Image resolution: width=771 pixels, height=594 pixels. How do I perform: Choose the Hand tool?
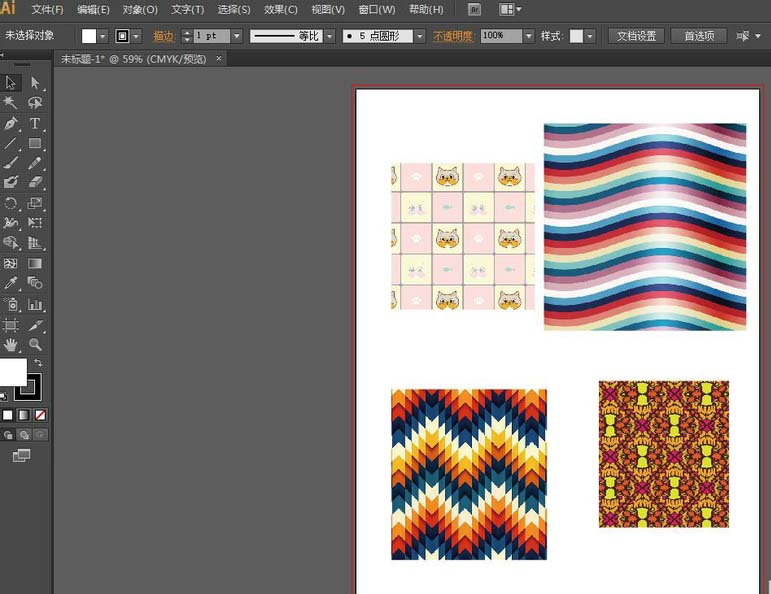coord(11,345)
